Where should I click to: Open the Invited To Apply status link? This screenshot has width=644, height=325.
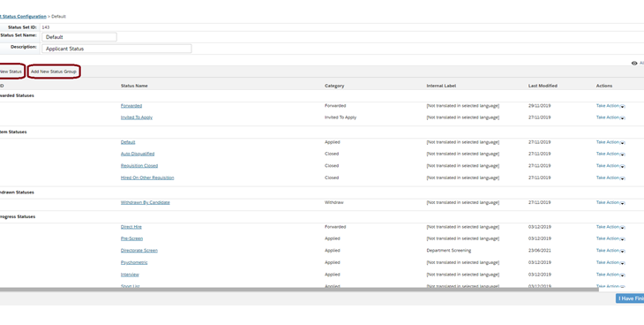pyautogui.click(x=137, y=117)
